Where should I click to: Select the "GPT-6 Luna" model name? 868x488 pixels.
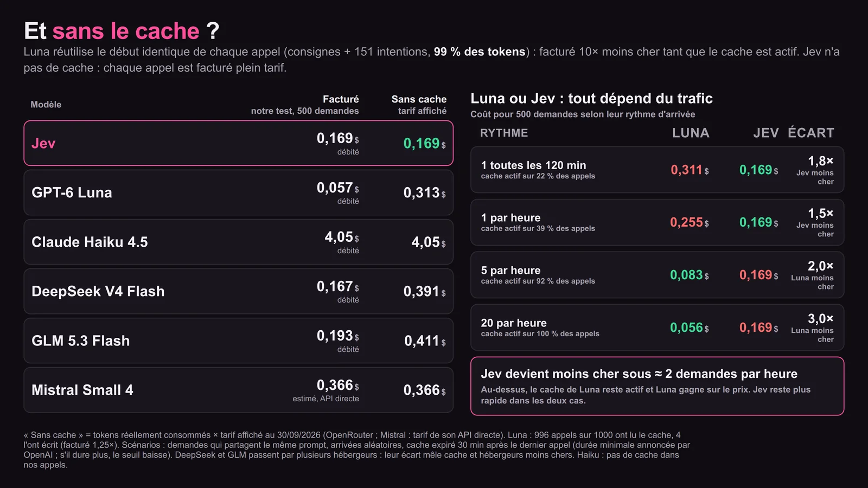point(72,192)
